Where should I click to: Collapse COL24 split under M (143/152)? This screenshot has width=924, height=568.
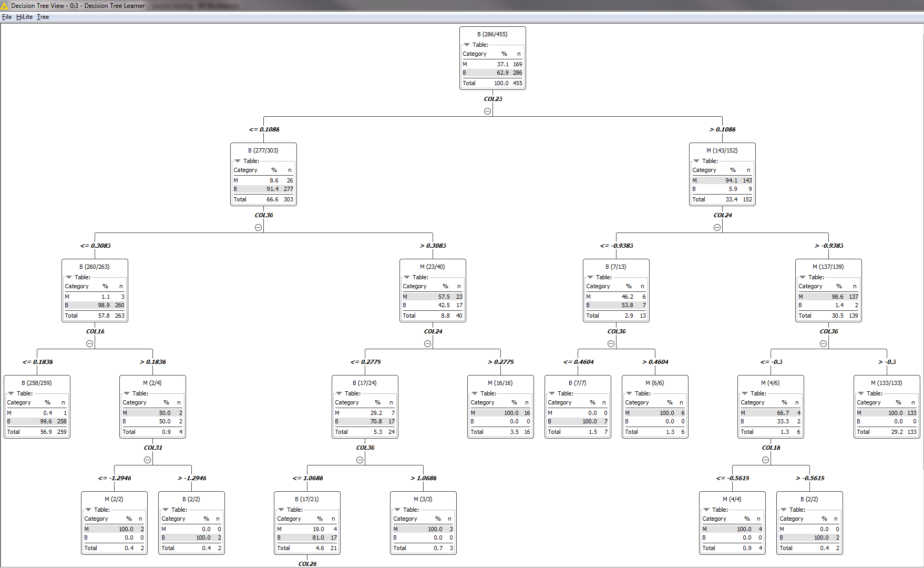pos(717,227)
